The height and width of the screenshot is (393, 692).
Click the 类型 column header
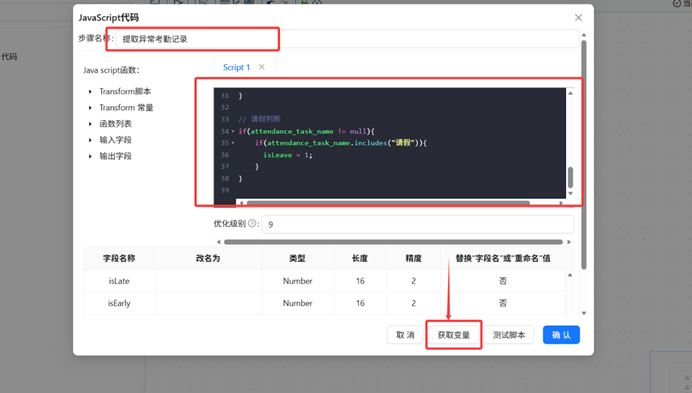point(297,258)
